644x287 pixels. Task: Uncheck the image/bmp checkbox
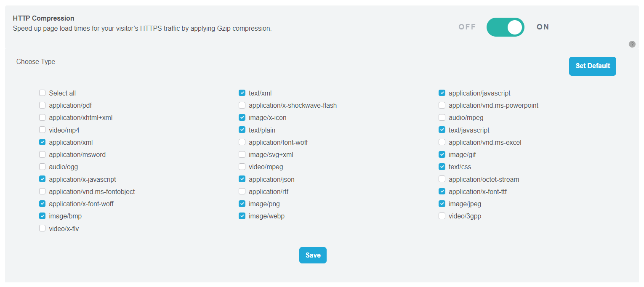coord(42,216)
